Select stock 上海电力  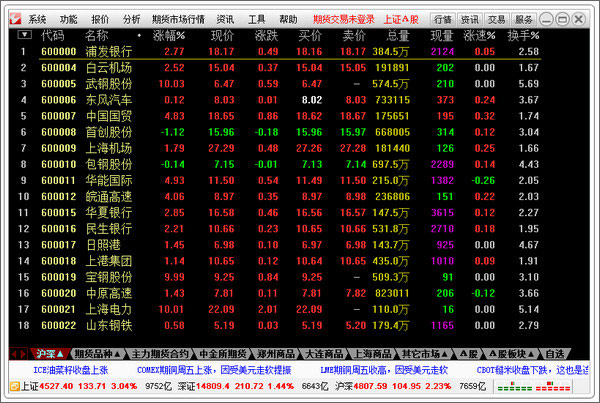pyautogui.click(x=109, y=309)
